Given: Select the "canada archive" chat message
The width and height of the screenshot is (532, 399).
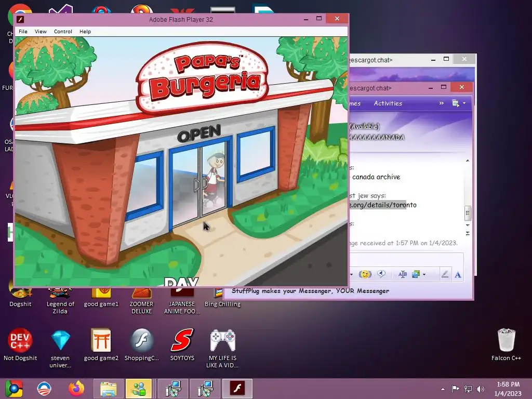Looking at the screenshot, I should pos(376,177).
